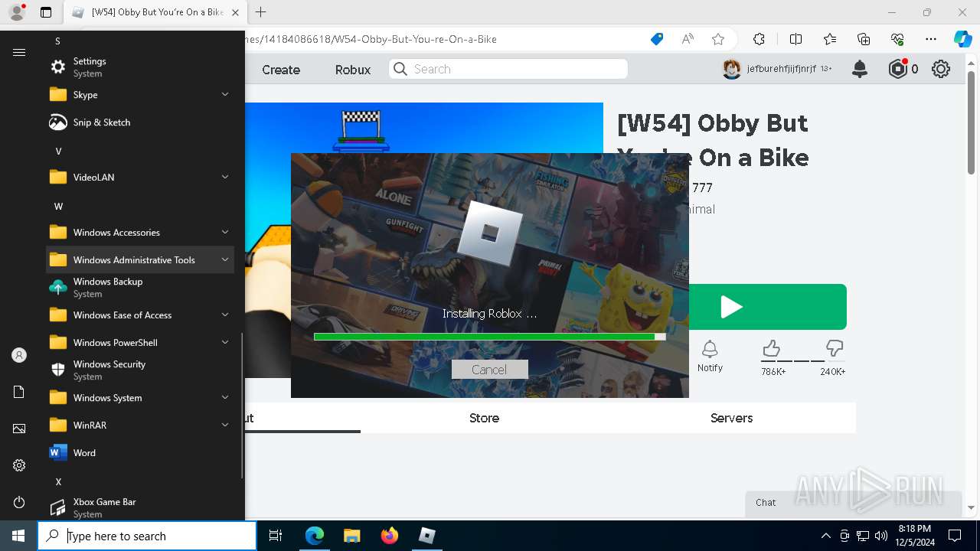Open Documents icon in Start sidebar
980x551 pixels.
[19, 392]
